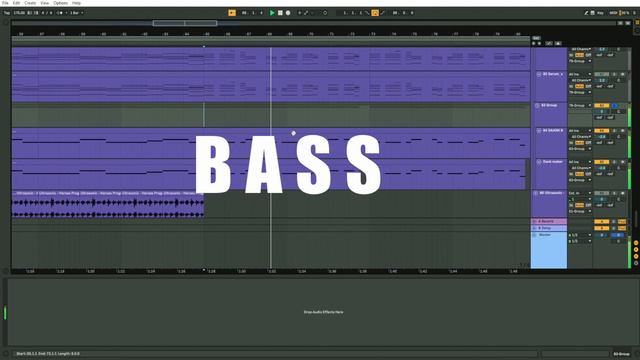The image size is (640, 360).
Task: Toggle Key Map Mode button
Action: (x=600, y=13)
